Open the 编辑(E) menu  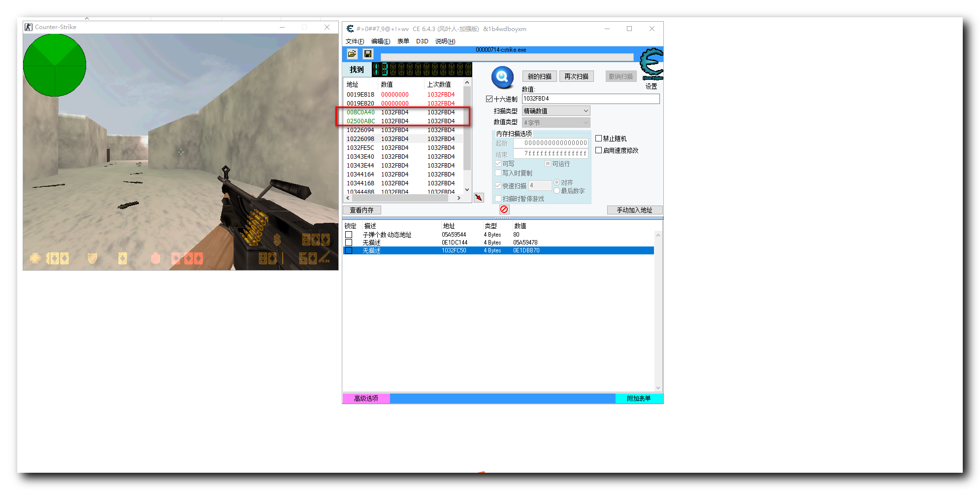click(x=381, y=41)
